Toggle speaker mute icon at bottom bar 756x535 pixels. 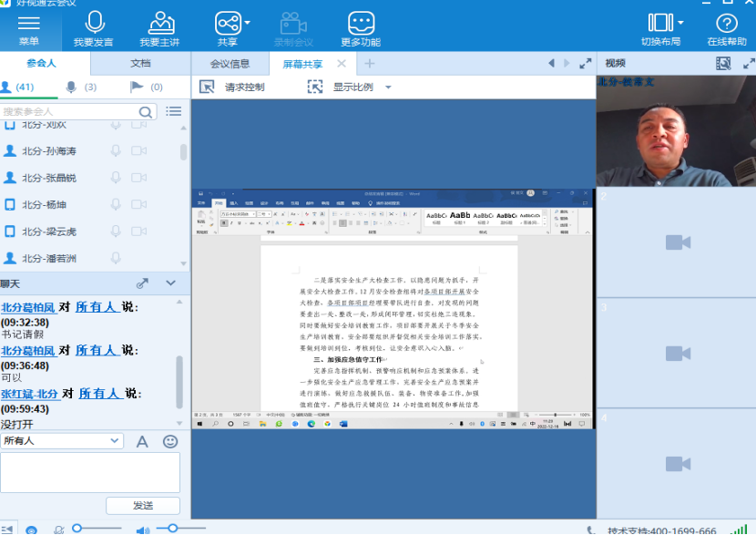pos(142,529)
